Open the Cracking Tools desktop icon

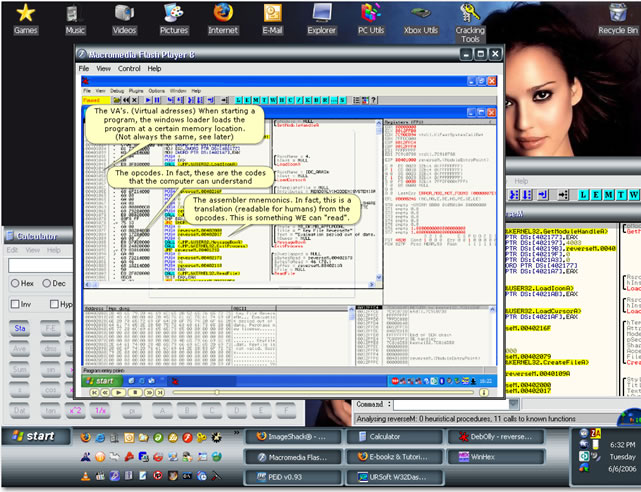point(470,23)
